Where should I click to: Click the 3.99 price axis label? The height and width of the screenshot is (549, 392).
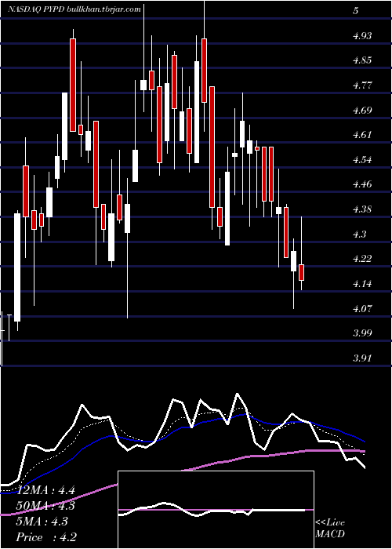[362, 333]
